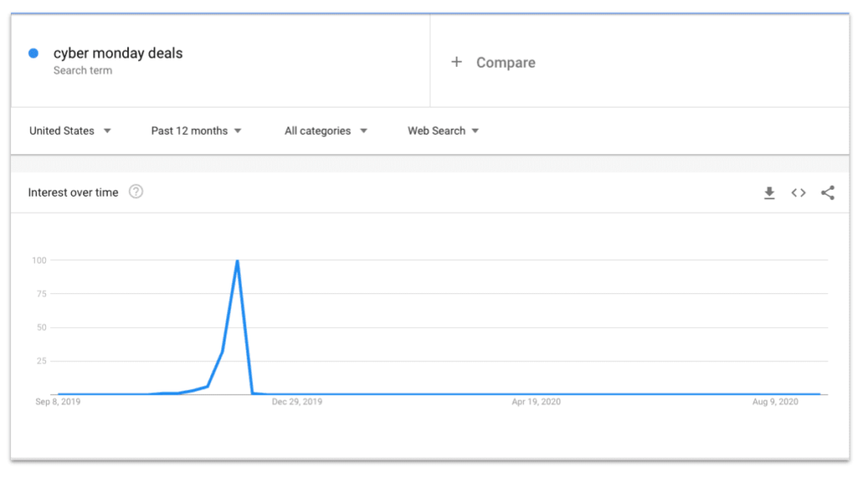Change the Web Search type dropdown
Image resolution: width=868 pixels, height=483 pixels.
[443, 130]
